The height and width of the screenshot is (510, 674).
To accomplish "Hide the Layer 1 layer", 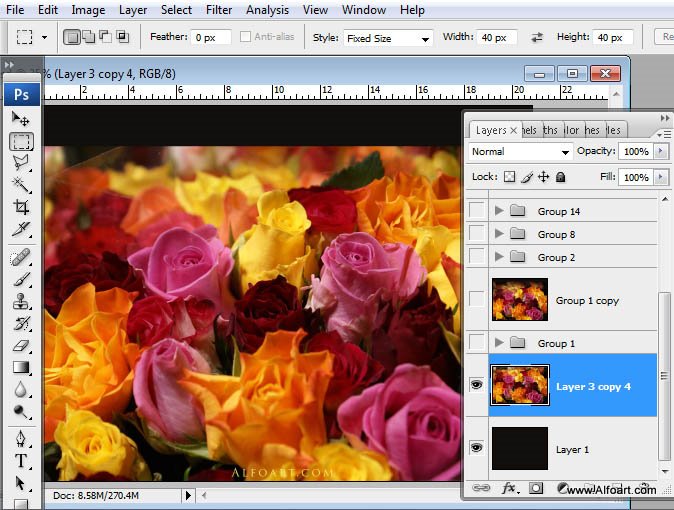I will click(476, 448).
